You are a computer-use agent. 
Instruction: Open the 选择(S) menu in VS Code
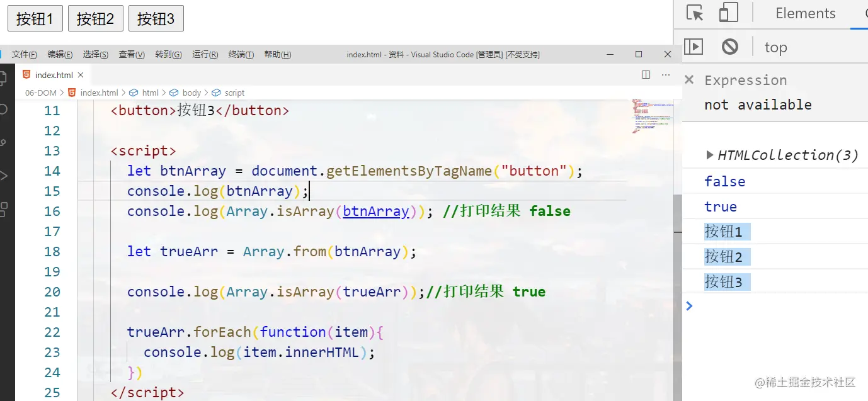pyautogui.click(x=96, y=55)
